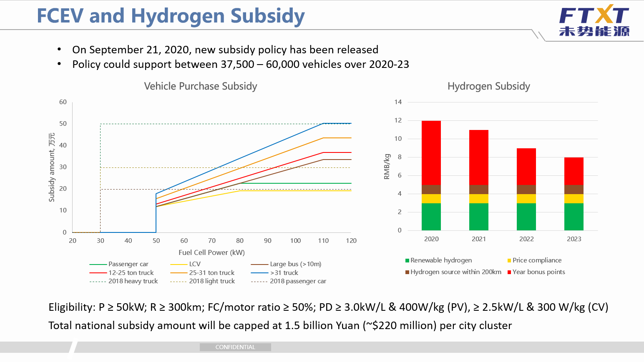Click the FTXT logo
644x362 pixels.
pos(594,20)
